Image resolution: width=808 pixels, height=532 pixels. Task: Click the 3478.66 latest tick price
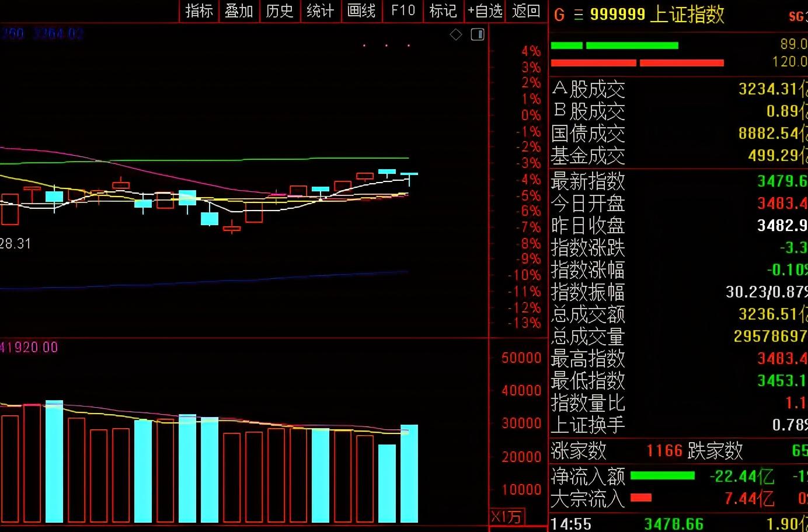point(674,524)
